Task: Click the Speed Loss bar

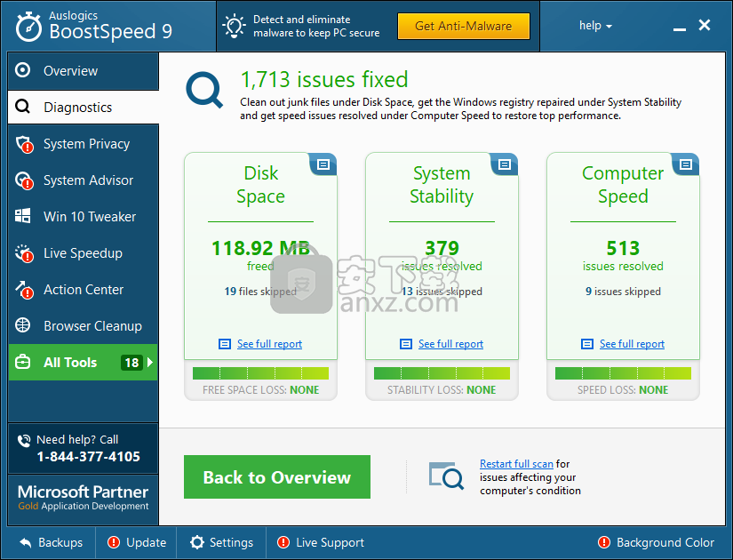Action: [x=623, y=372]
